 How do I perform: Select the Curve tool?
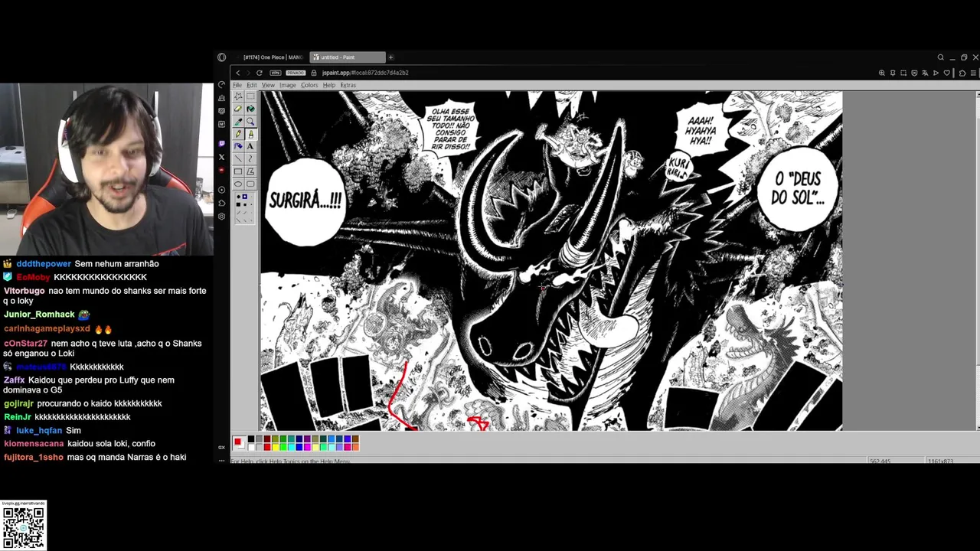click(250, 158)
